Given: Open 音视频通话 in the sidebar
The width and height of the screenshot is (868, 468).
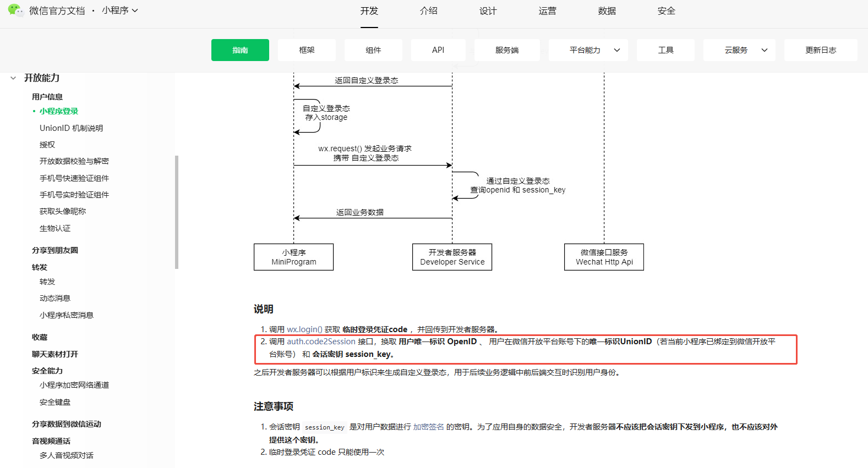Looking at the screenshot, I should [x=51, y=441].
